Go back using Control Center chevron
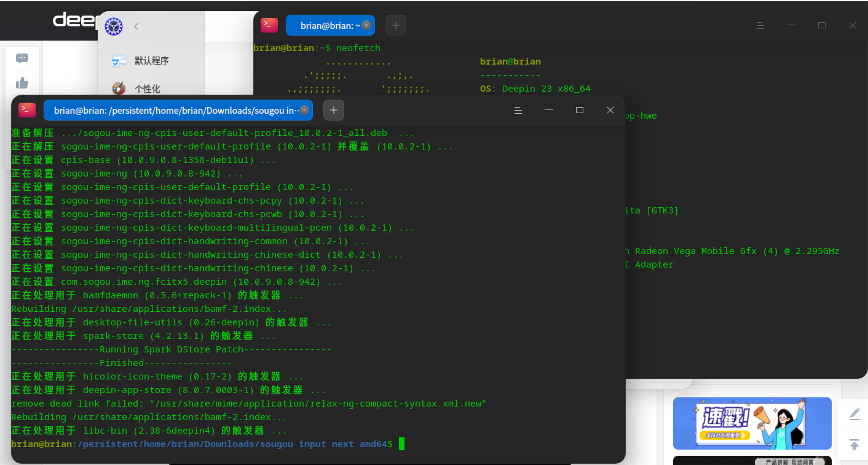The image size is (868, 465). pos(136,26)
